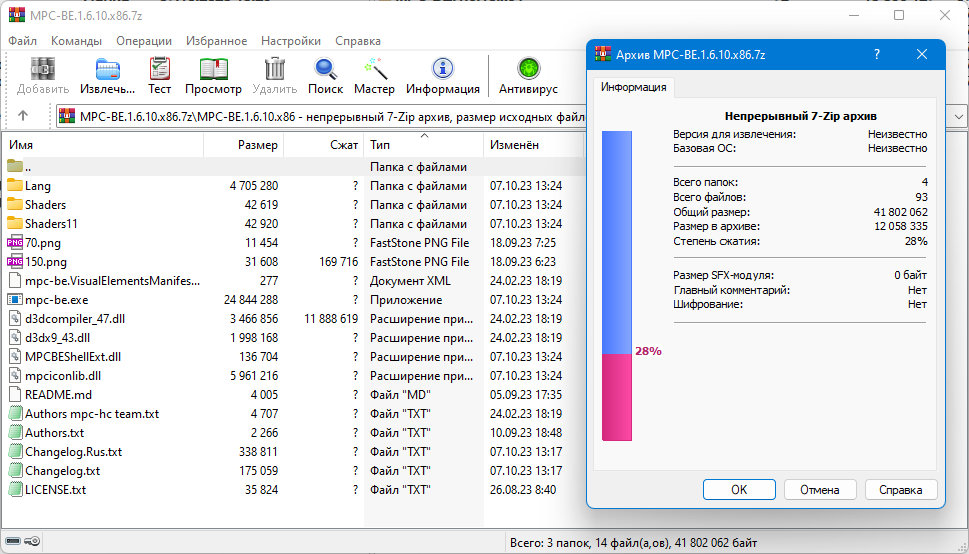969x554 pixels.
Task: Select the mpc-be.exe application icon
Action: [x=15, y=300]
